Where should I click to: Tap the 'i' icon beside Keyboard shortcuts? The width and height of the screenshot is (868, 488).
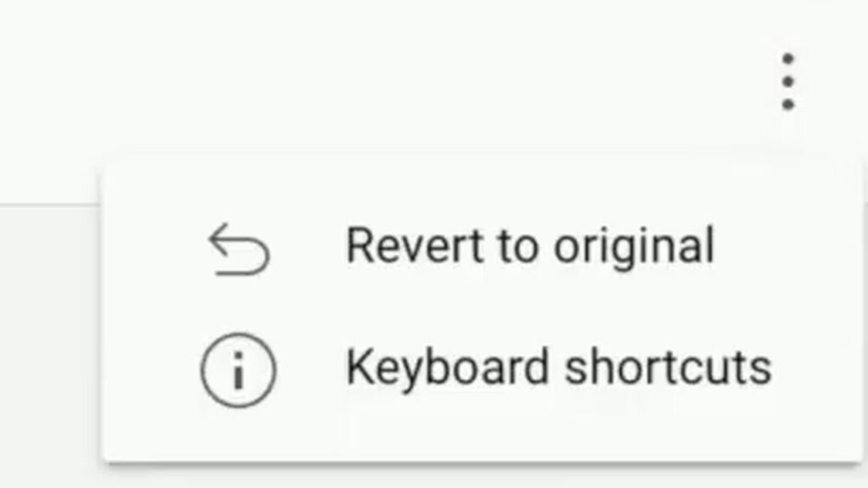pos(238,370)
